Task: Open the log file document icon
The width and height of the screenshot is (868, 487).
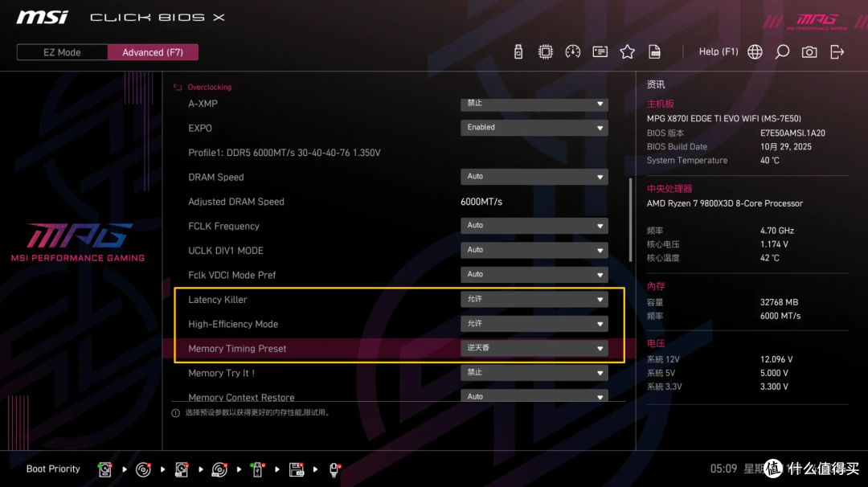Action: coord(654,52)
